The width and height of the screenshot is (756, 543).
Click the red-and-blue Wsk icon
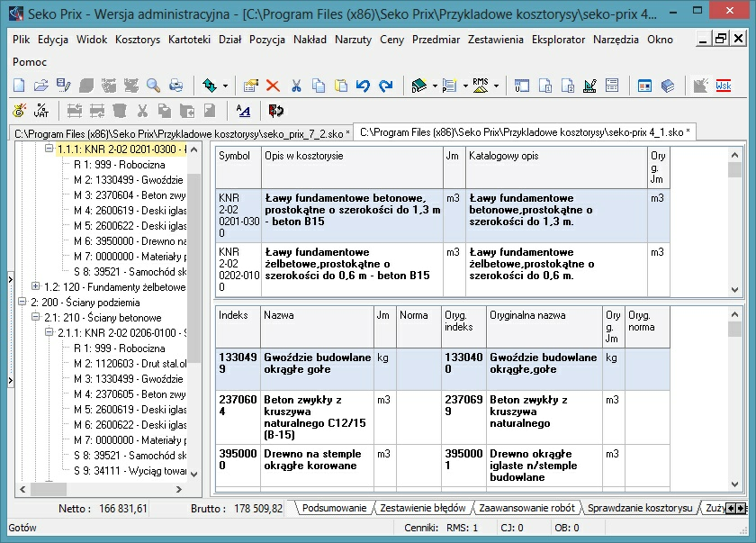pyautogui.click(x=724, y=86)
